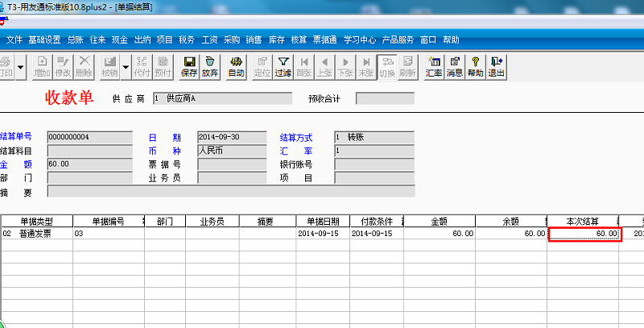Open the 采购 menu
Viewport: 644px width, 328px height.
(232, 39)
